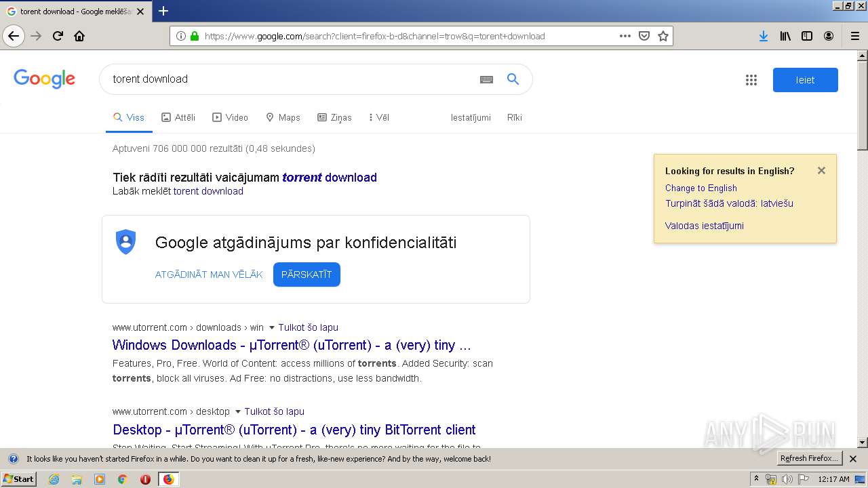Go to the Google logo homepage
The height and width of the screenshot is (488, 868).
(x=45, y=79)
